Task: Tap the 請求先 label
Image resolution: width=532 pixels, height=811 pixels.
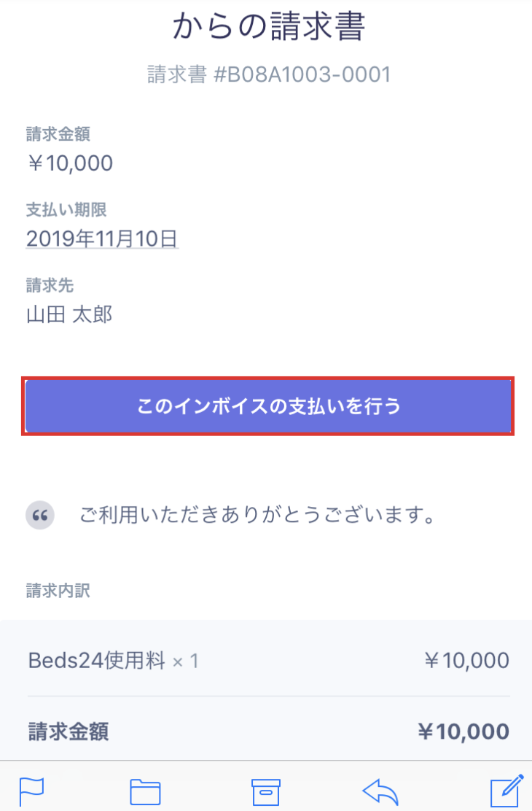Action: coord(50,284)
